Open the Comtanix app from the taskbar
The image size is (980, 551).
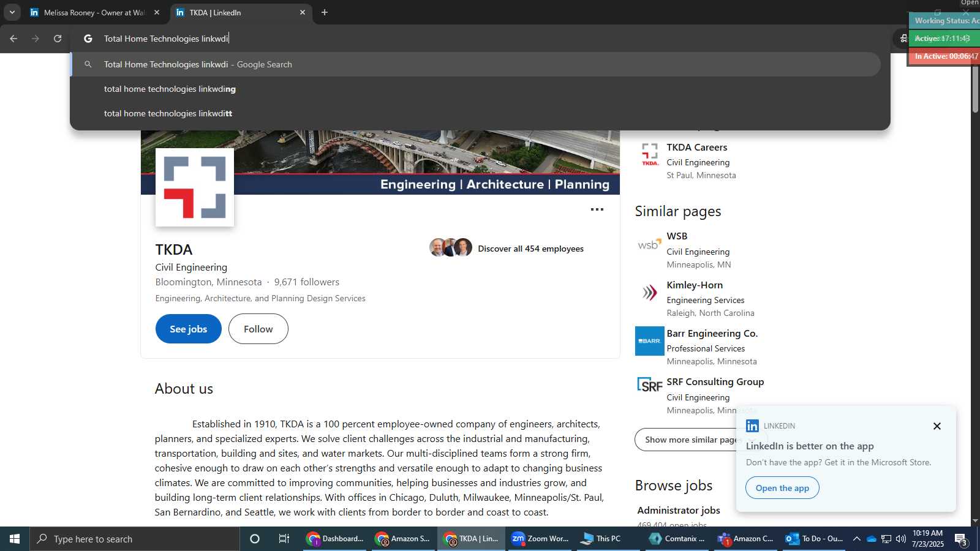[x=677, y=539]
